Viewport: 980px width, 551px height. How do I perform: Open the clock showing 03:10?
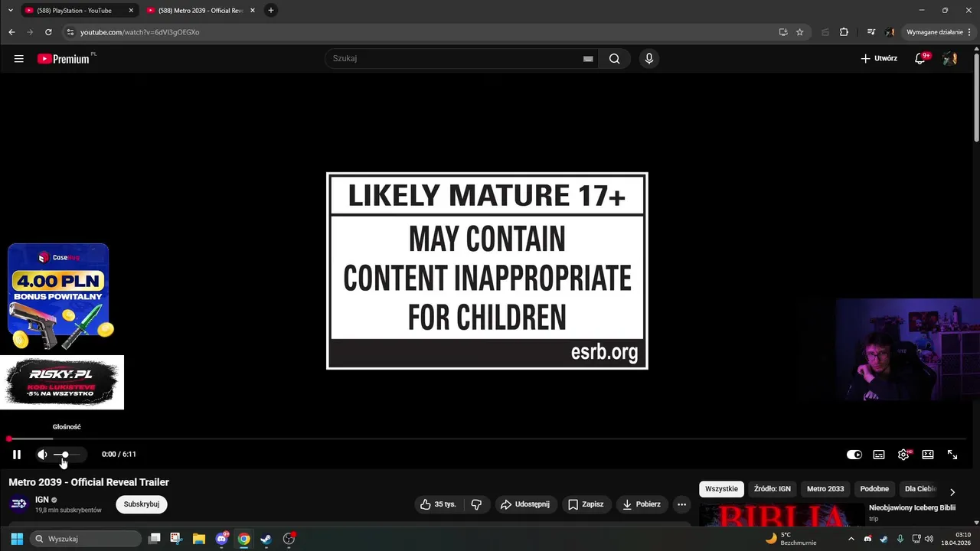click(x=956, y=539)
